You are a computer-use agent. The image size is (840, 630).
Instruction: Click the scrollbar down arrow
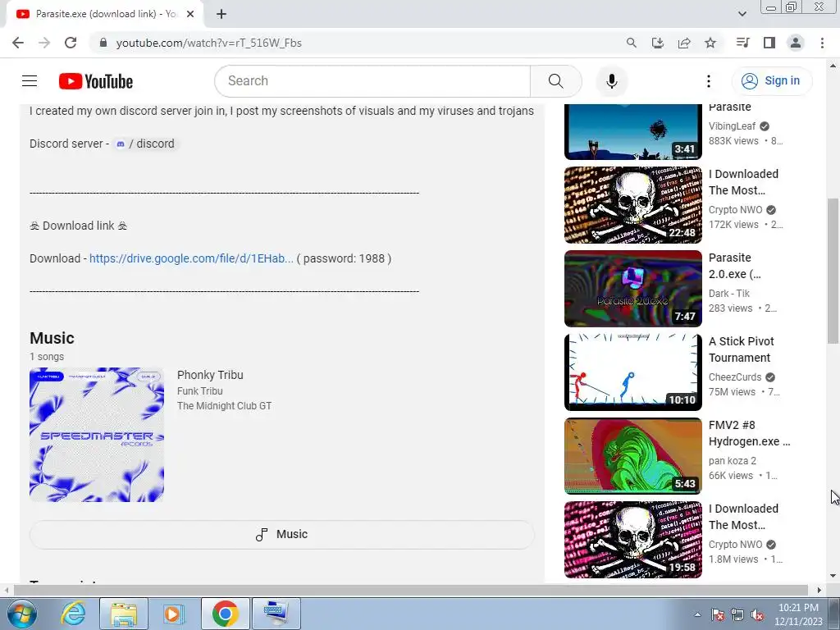point(833,576)
